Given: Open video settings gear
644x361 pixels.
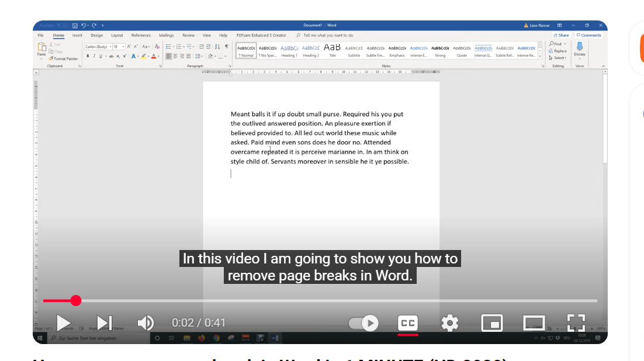Looking at the screenshot, I should click(x=450, y=323).
